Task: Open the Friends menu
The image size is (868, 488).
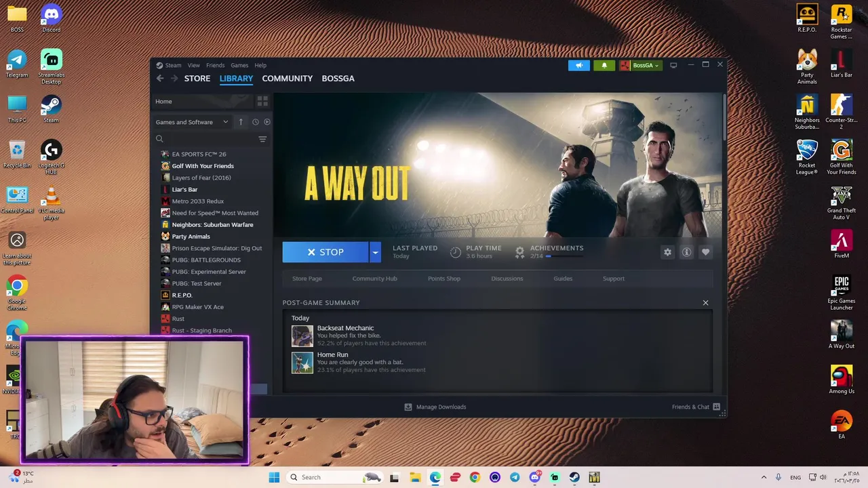Action: (215, 65)
